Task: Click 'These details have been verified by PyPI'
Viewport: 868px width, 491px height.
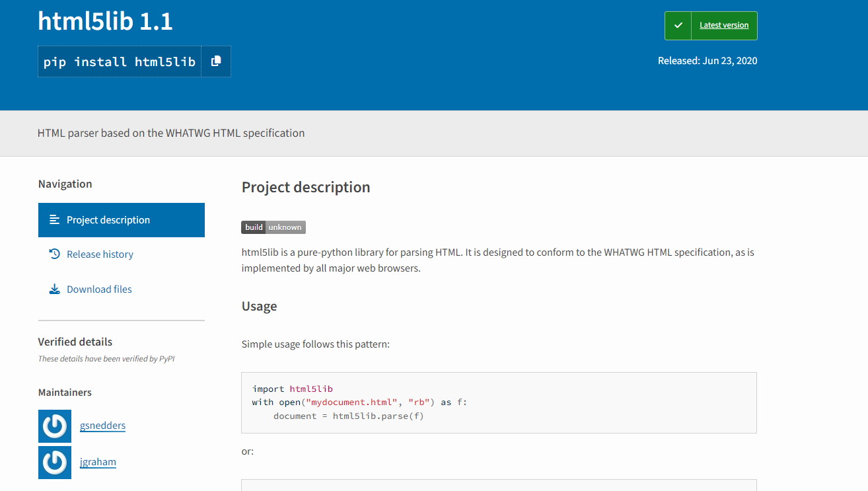Action: click(x=106, y=359)
